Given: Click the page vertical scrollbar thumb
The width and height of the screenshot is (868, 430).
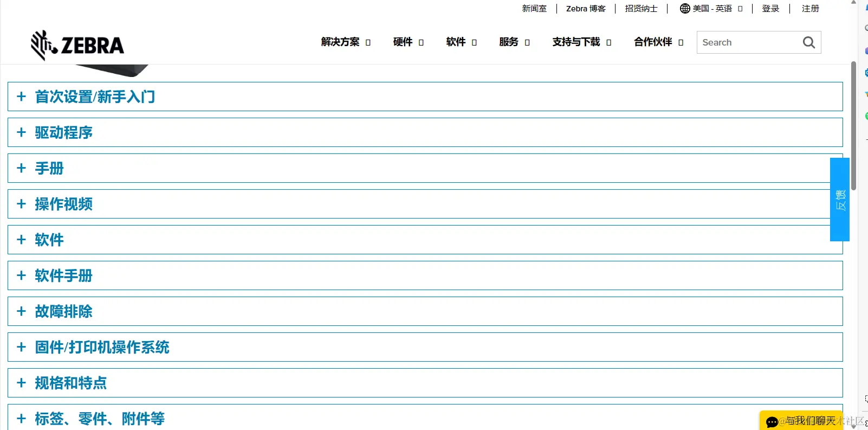Looking at the screenshot, I should 853,126.
